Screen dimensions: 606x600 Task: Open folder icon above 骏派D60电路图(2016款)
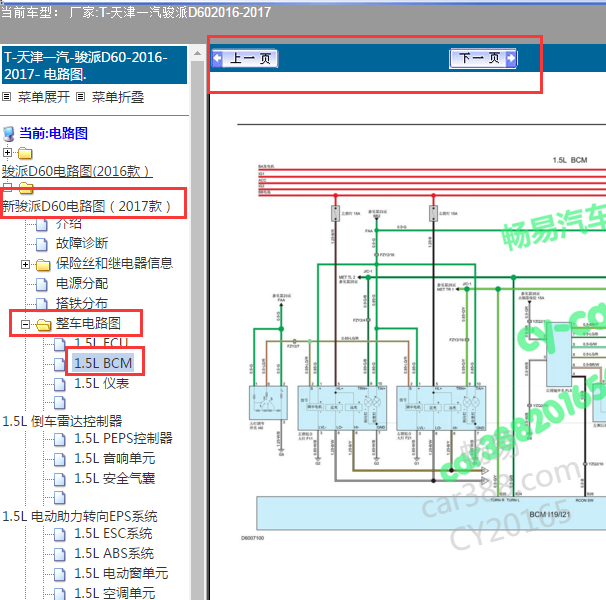(x=25, y=153)
